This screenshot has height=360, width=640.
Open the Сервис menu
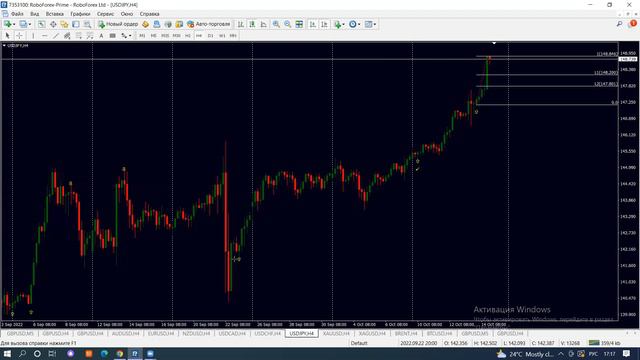click(x=105, y=14)
